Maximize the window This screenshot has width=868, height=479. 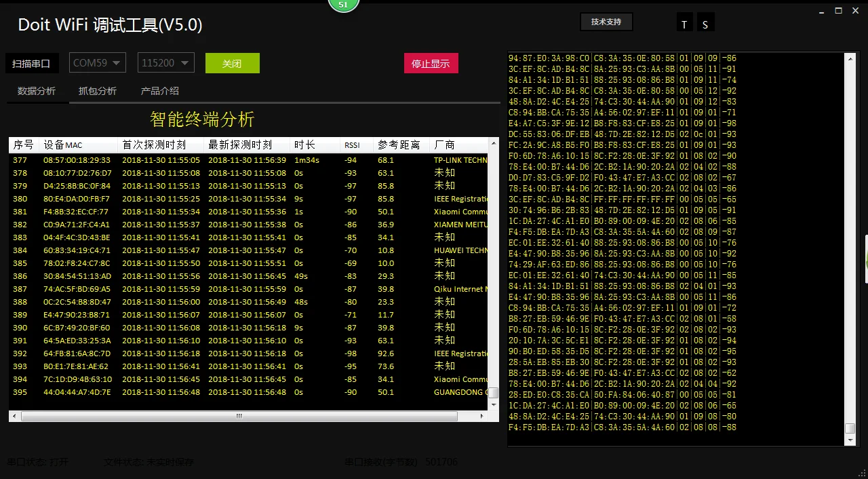click(x=838, y=10)
